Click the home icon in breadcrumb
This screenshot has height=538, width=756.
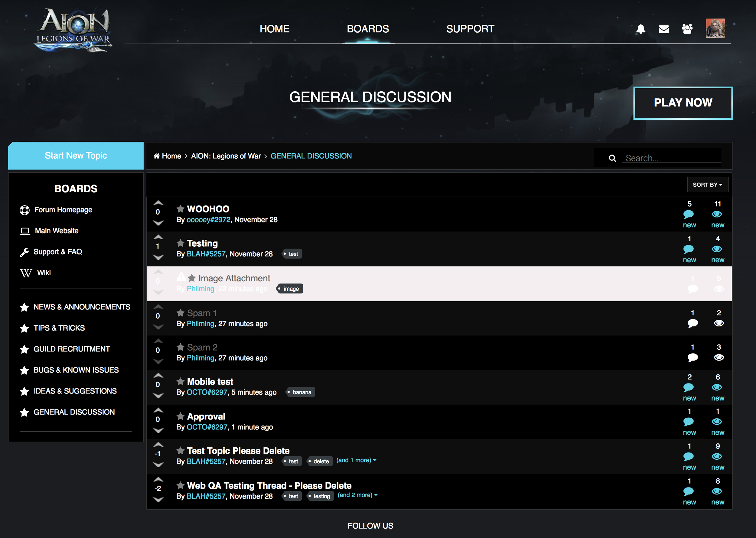tap(157, 156)
